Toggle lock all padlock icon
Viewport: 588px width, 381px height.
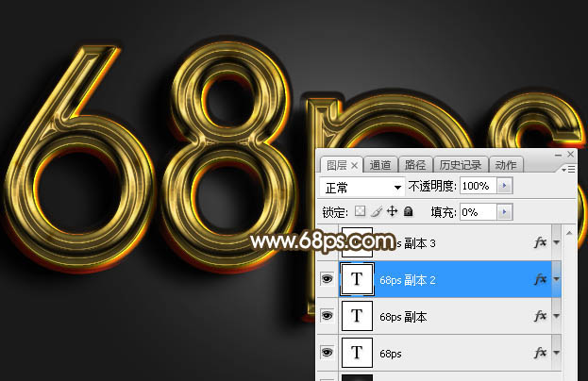point(409,211)
